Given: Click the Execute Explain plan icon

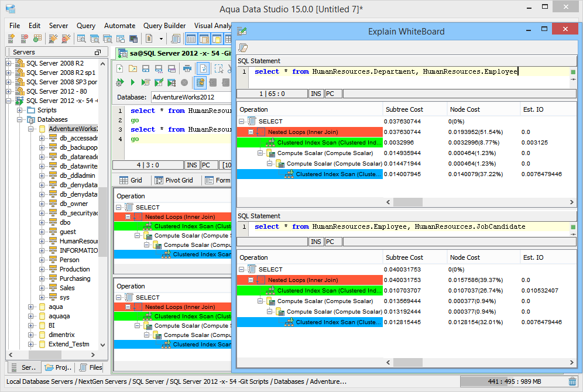Looking at the screenshot, I should click(x=172, y=82).
